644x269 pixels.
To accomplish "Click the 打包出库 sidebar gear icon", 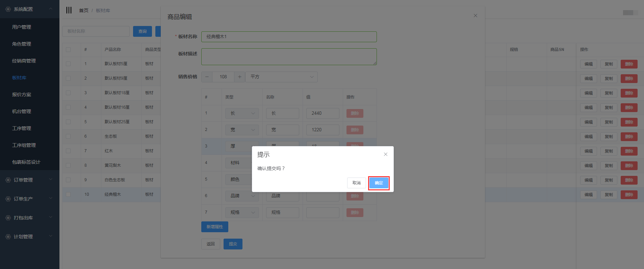I will click(x=8, y=218).
